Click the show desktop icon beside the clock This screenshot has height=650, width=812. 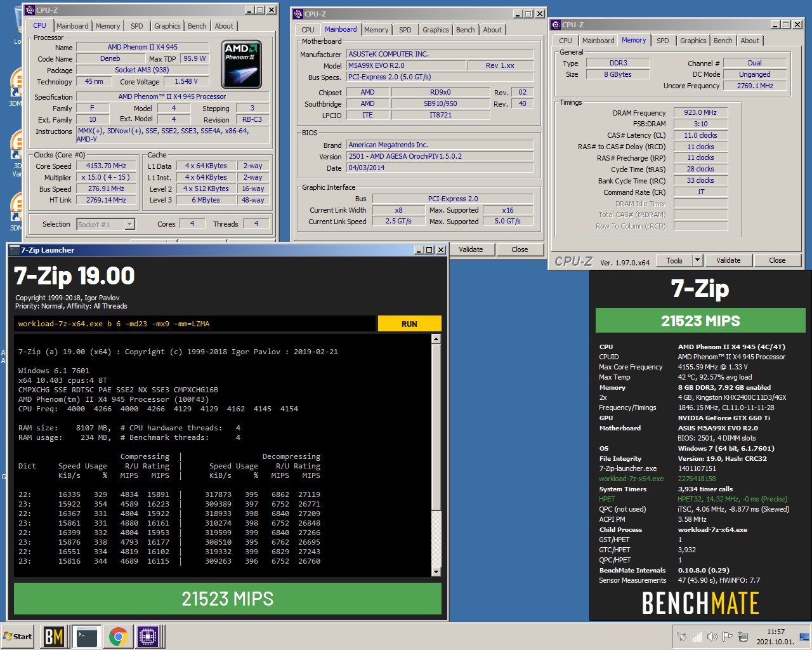pos(804,637)
